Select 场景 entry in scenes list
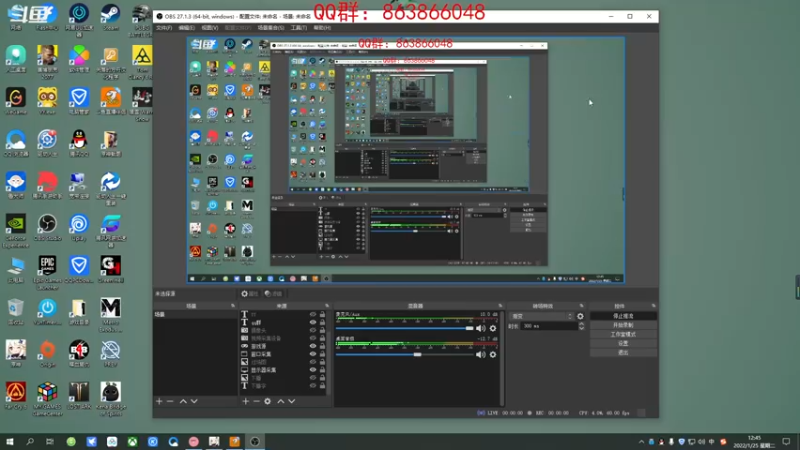The width and height of the screenshot is (800, 450). [194, 315]
